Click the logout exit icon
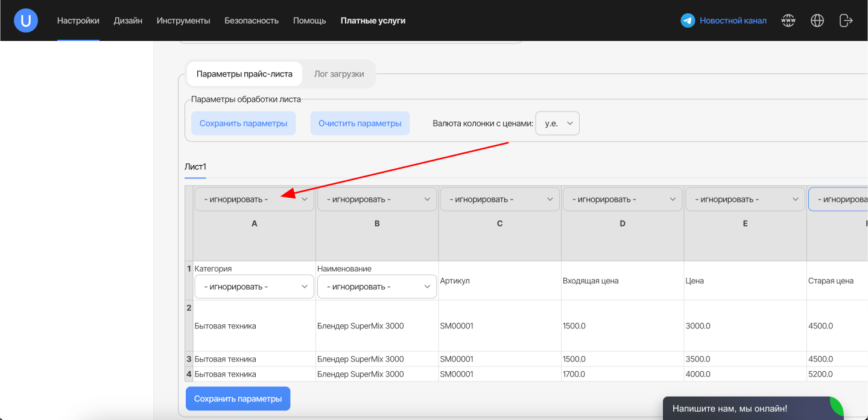 point(846,20)
